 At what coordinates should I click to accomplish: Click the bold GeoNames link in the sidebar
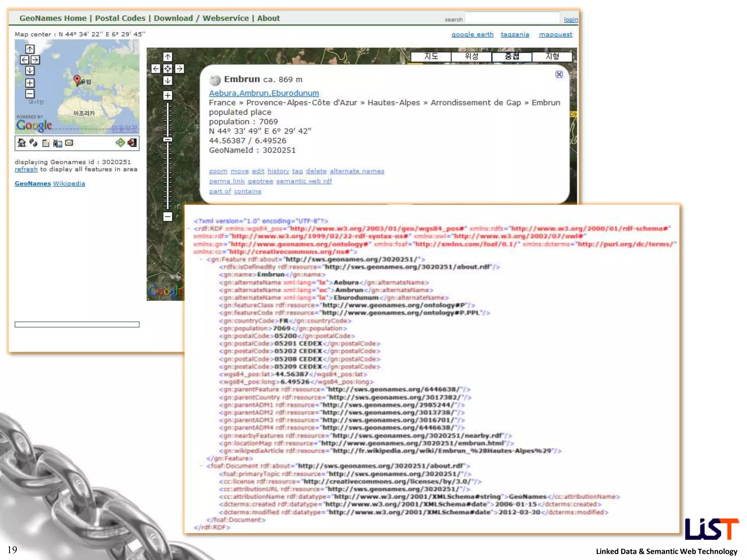point(32,183)
